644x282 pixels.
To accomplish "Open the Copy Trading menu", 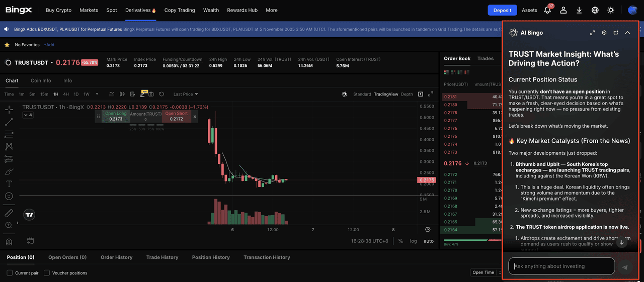I will [x=180, y=10].
